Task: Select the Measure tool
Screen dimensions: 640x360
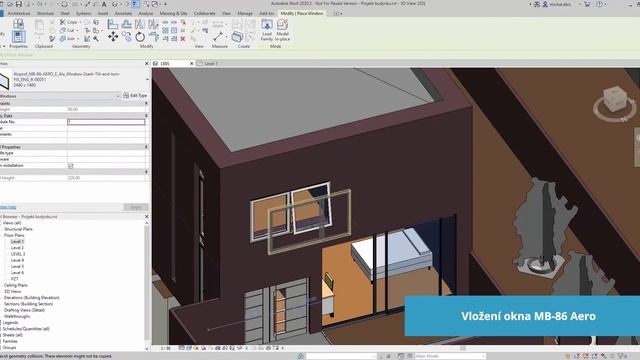Action: click(x=218, y=37)
